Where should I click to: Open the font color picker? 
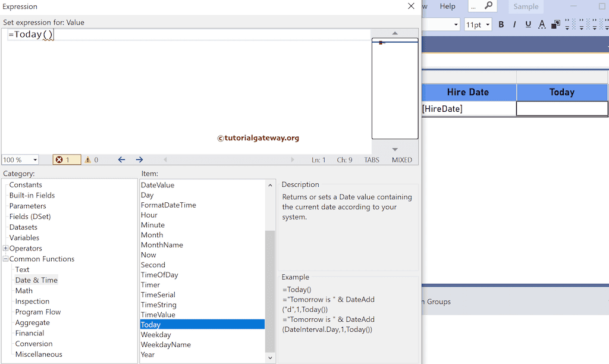click(542, 24)
